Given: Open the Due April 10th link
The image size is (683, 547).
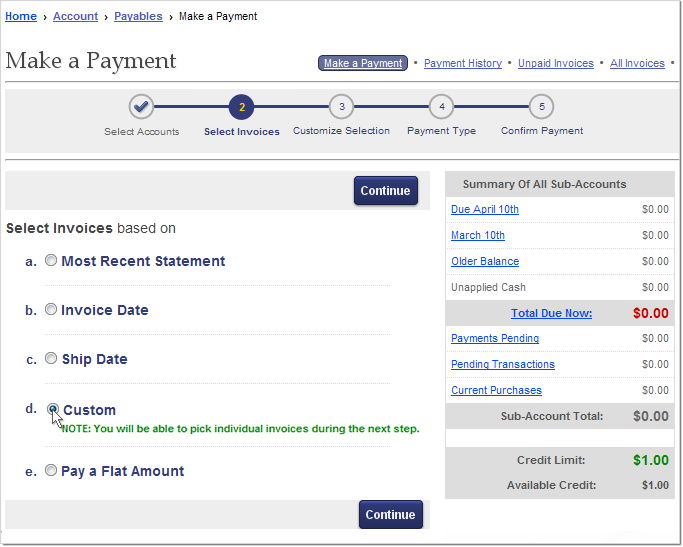Looking at the screenshot, I should click(484, 209).
